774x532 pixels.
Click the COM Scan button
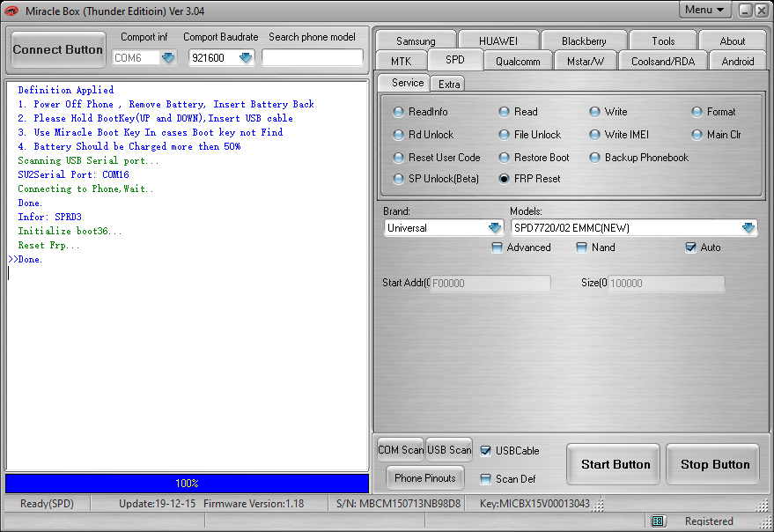coord(401,450)
